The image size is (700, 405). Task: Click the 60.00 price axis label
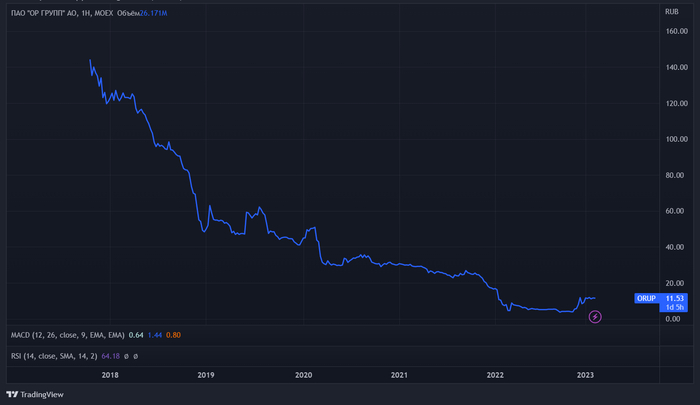(675, 211)
